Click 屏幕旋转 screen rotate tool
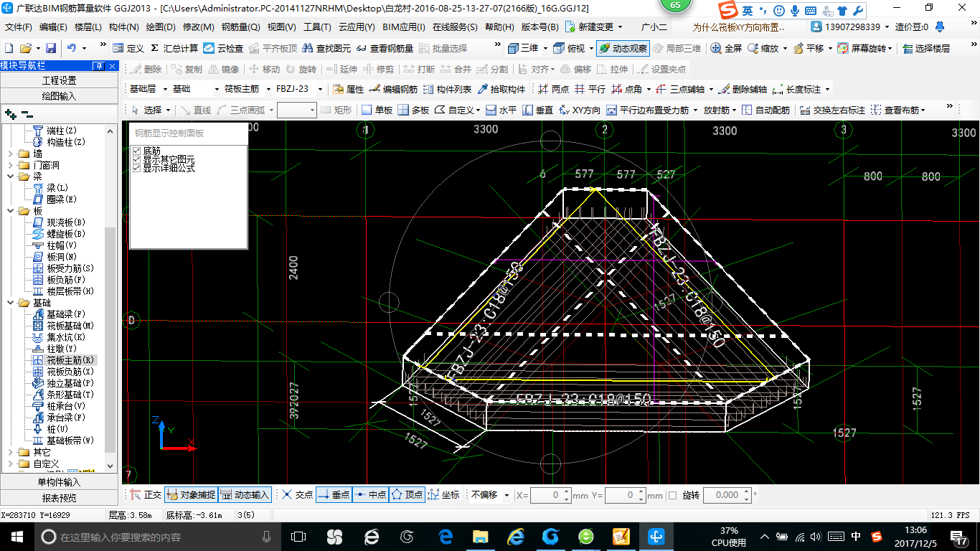The width and height of the screenshot is (980, 551). (863, 48)
